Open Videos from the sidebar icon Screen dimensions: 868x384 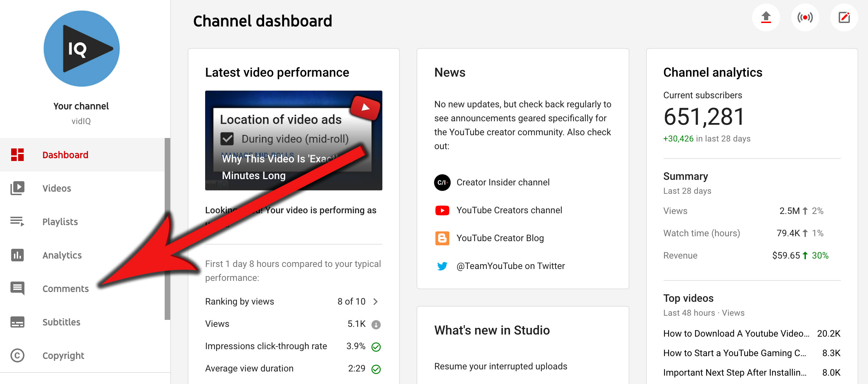17,188
